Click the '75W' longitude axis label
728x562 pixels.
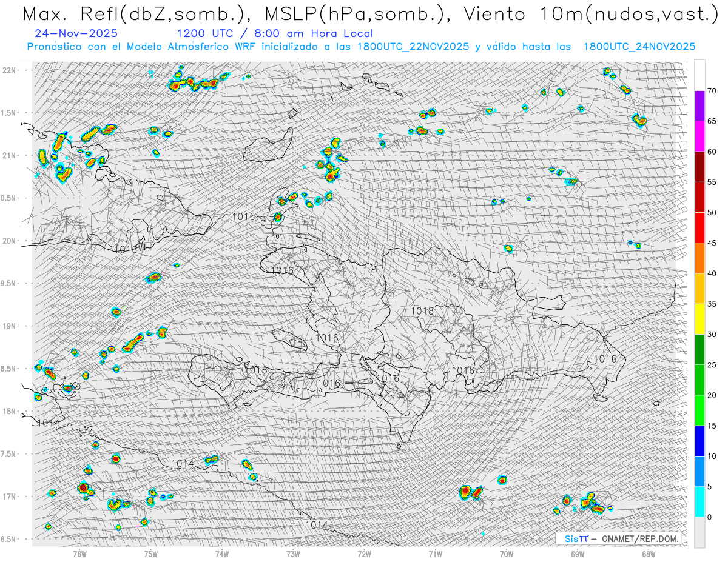coord(151,554)
